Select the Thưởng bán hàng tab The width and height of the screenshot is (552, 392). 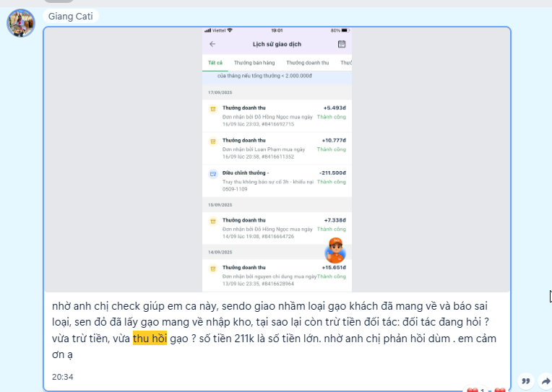coord(254,63)
